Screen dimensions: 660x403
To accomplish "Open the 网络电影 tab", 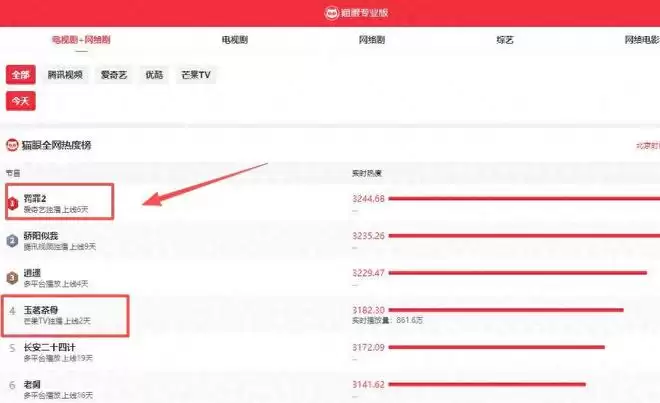I will coord(640,40).
